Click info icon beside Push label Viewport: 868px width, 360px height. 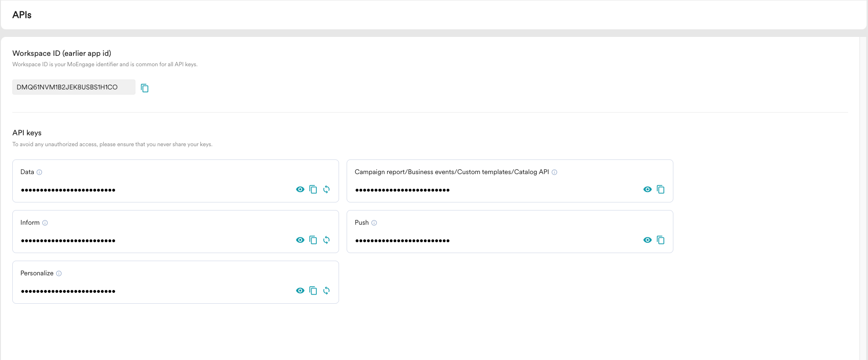point(374,223)
